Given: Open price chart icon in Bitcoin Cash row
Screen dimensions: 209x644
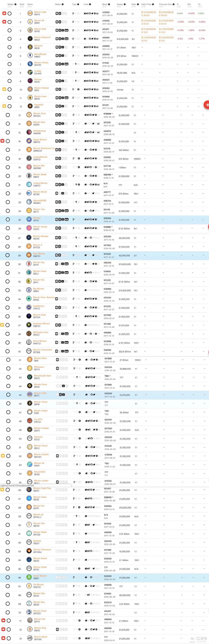Looking at the screenshot, I should point(97,14).
